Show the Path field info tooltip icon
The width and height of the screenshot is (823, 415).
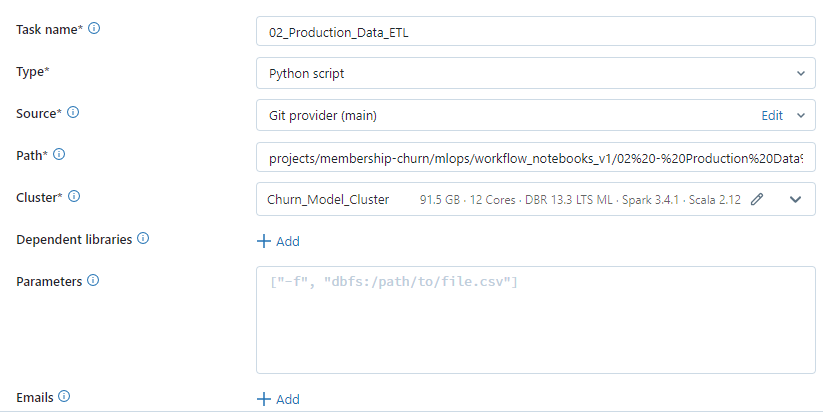[59, 155]
